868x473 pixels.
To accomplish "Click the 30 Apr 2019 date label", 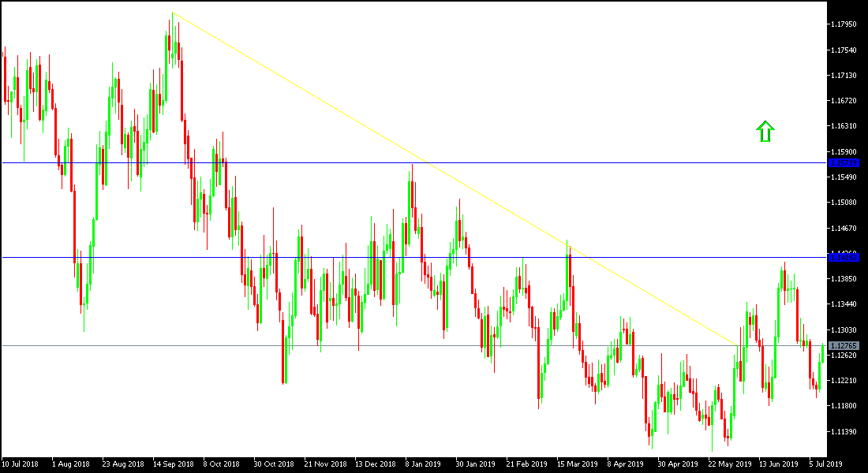I will pyautogui.click(x=676, y=464).
